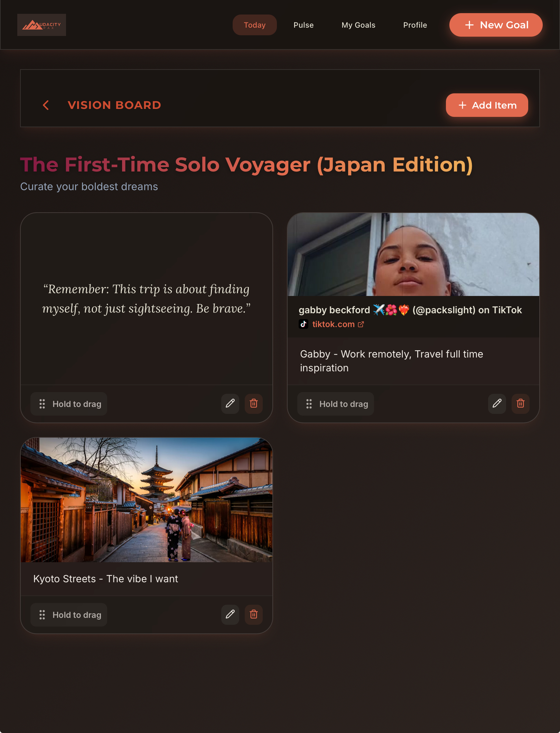The image size is (560, 733).
Task: Create a New Goal
Action: pos(496,25)
